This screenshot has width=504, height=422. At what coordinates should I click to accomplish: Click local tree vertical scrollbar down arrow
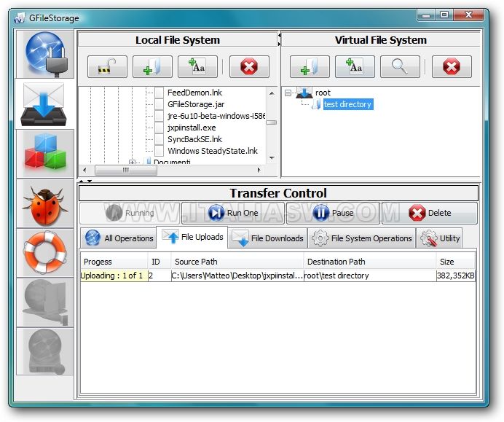(272, 158)
